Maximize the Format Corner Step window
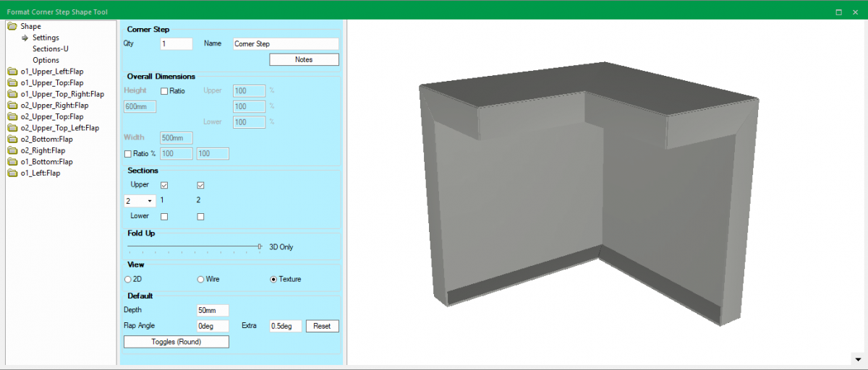The height and width of the screenshot is (370, 868). tap(838, 12)
